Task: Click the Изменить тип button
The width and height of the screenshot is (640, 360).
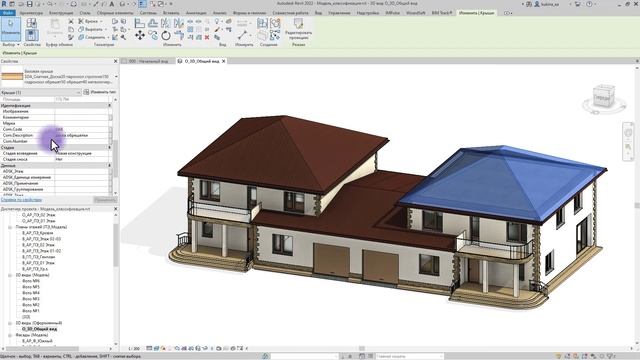Action: point(100,92)
